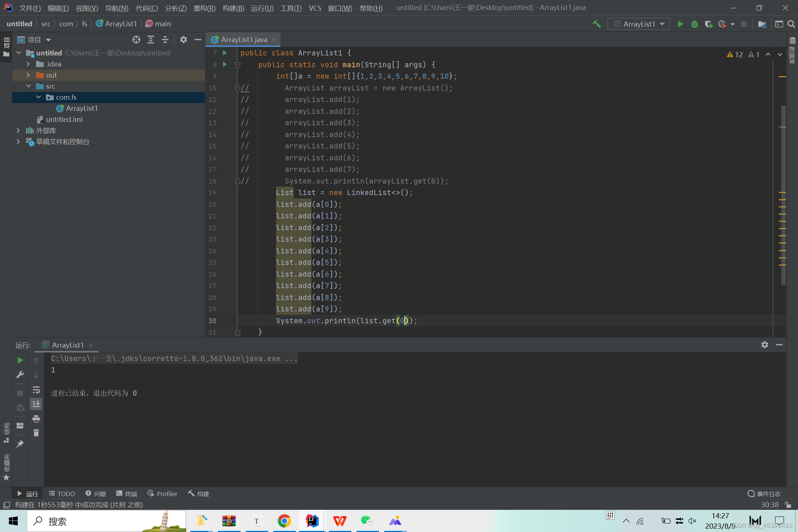Toggle soft-wrap in the Run console
This screenshot has height=532, width=798.
tap(36, 390)
